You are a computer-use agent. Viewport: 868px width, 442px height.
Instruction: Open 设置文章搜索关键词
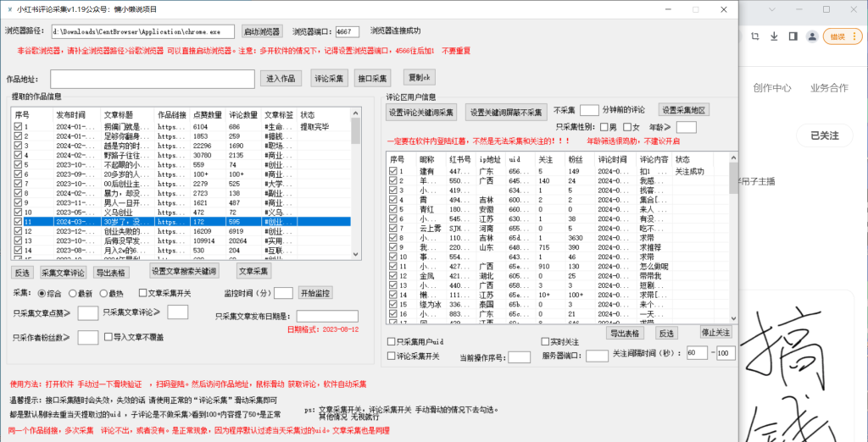(185, 271)
